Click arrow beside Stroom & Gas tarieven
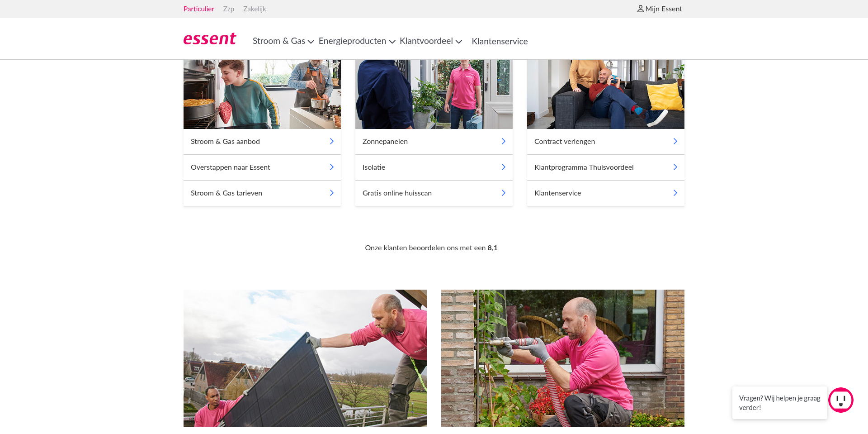868x434 pixels. click(331, 193)
